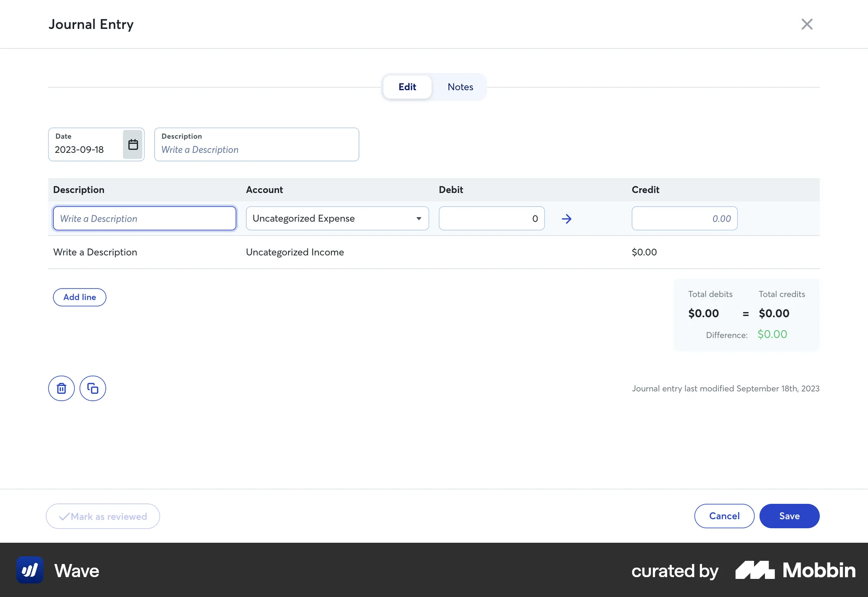Select the Edit tab
This screenshot has width=868, height=597.
click(407, 87)
